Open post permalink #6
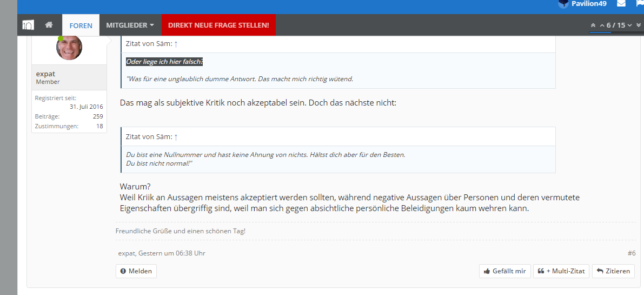This screenshot has width=644, height=295. 631,253
